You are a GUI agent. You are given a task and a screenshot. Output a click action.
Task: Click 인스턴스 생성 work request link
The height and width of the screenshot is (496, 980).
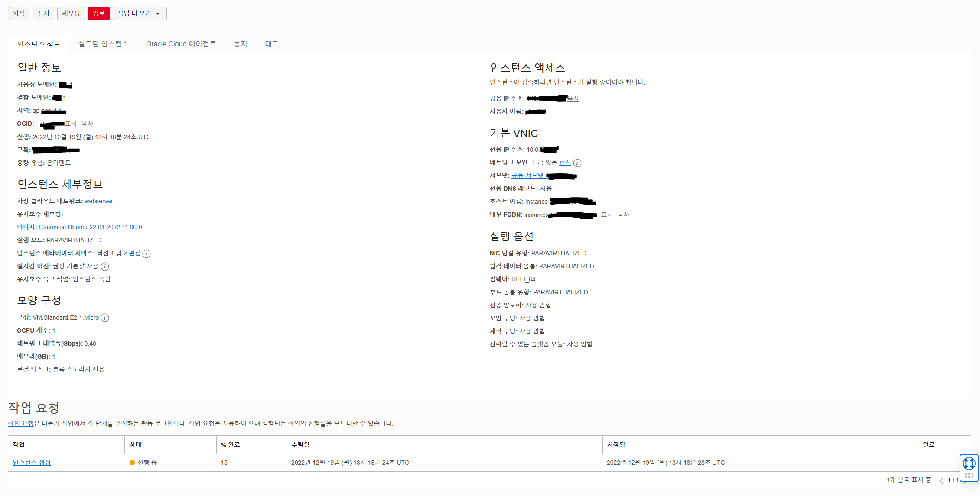tap(32, 463)
